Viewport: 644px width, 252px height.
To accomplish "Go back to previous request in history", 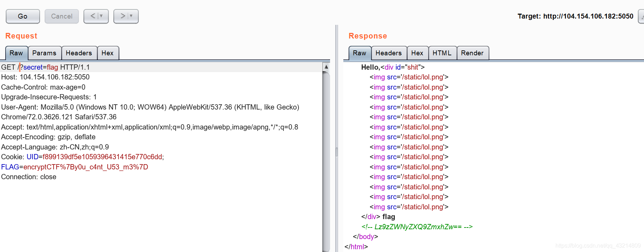I will click(x=93, y=16).
